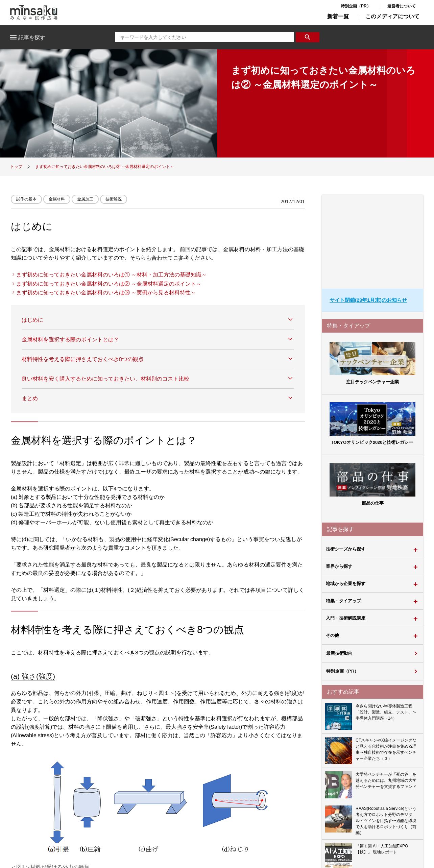434x868 pixels.
Task: Click chevron beside まとめ contents row
Action: click(290, 398)
